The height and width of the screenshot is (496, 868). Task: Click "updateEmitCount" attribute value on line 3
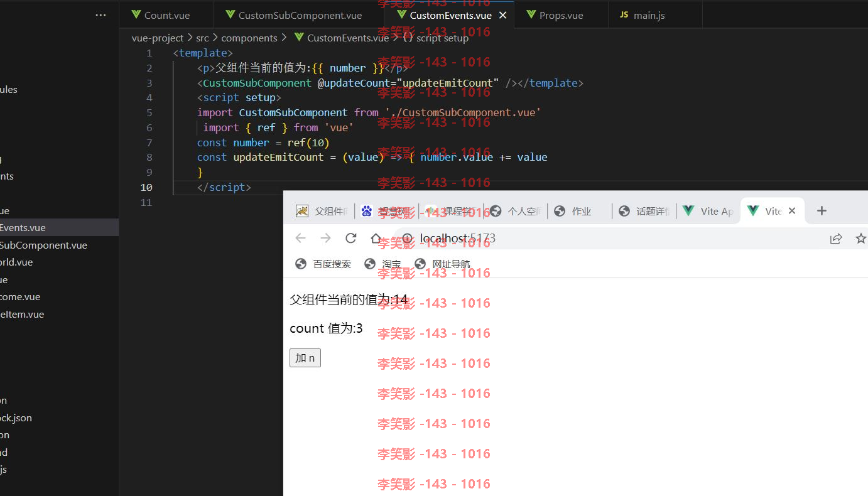tap(447, 83)
